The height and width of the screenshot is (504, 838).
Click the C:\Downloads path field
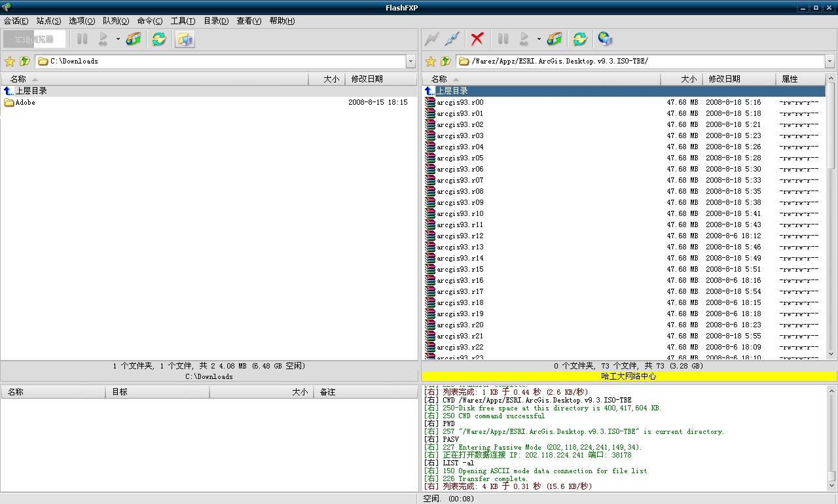coord(221,61)
